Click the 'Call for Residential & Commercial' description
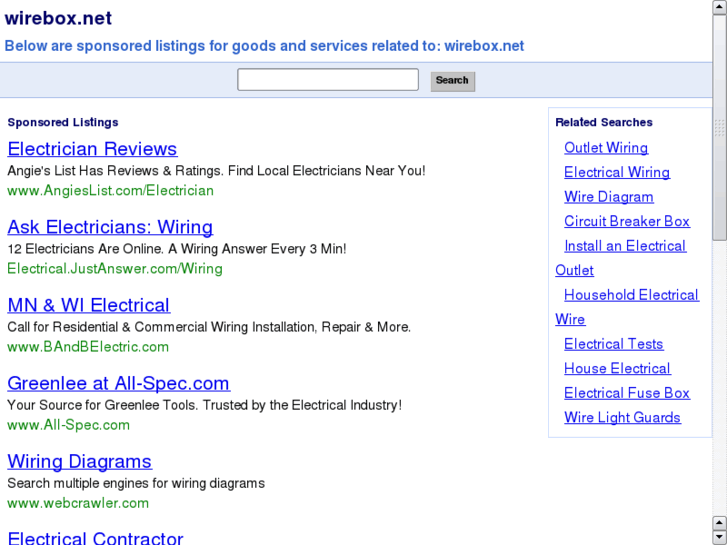This screenshot has height=545, width=727. tap(209, 327)
